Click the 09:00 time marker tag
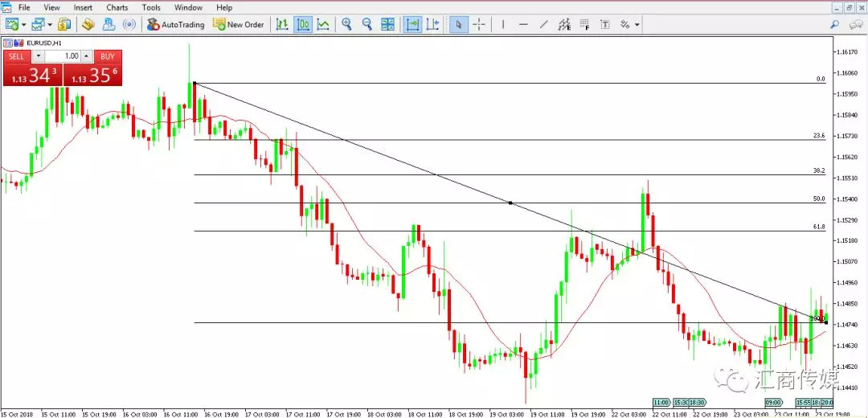Viewport: 868px width, 418px height. click(773, 402)
